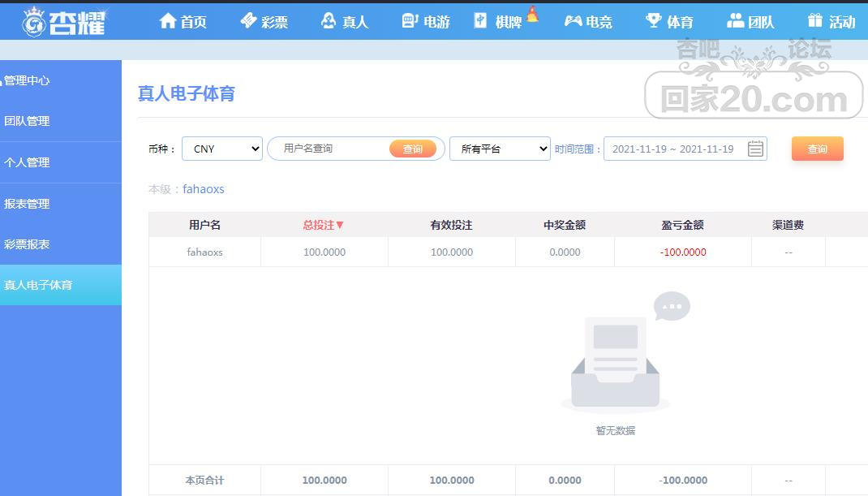Click the fahaoxs breadcrumb link
The width and height of the screenshot is (868, 496).
tap(203, 189)
